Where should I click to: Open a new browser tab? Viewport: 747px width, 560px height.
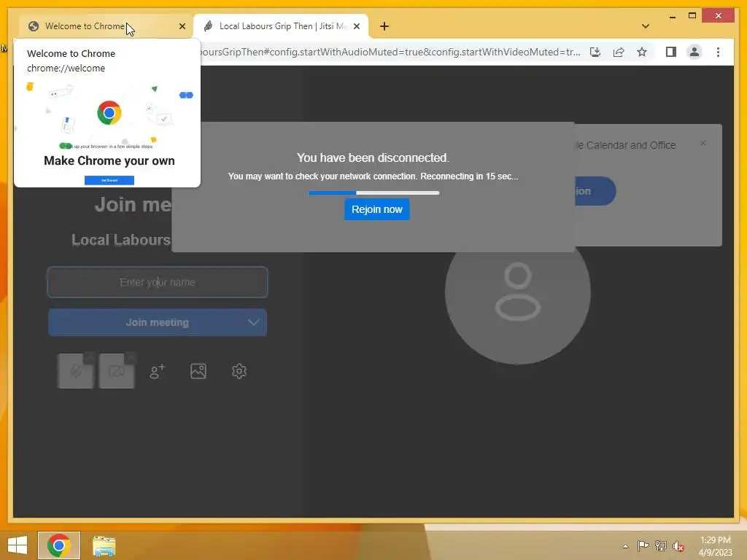(384, 26)
